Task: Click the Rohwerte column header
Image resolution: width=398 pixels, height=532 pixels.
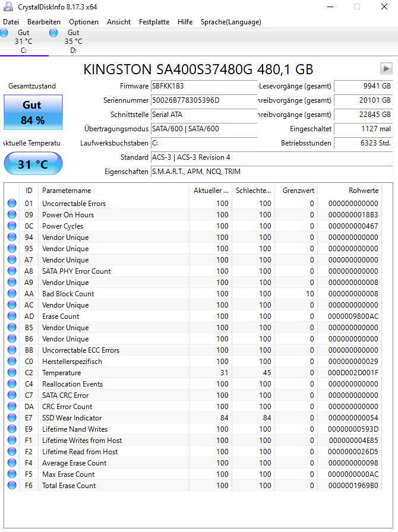Action: pos(350,191)
